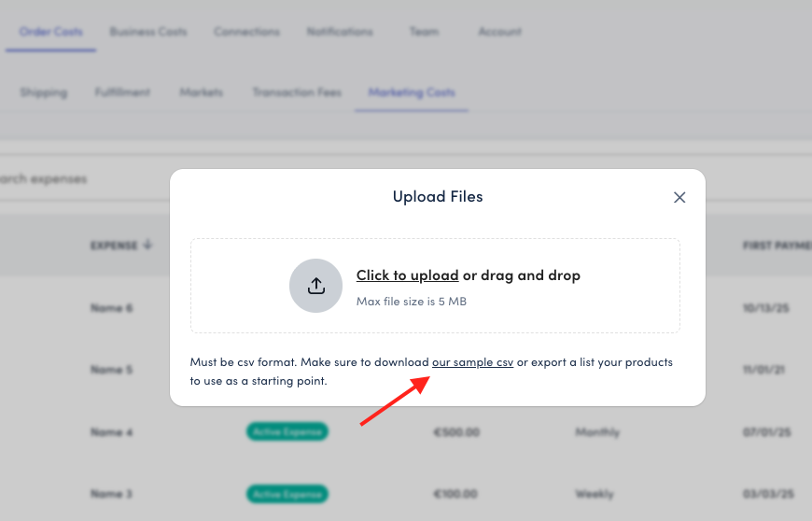
Task: Close the Upload Files dialog
Action: [679, 197]
